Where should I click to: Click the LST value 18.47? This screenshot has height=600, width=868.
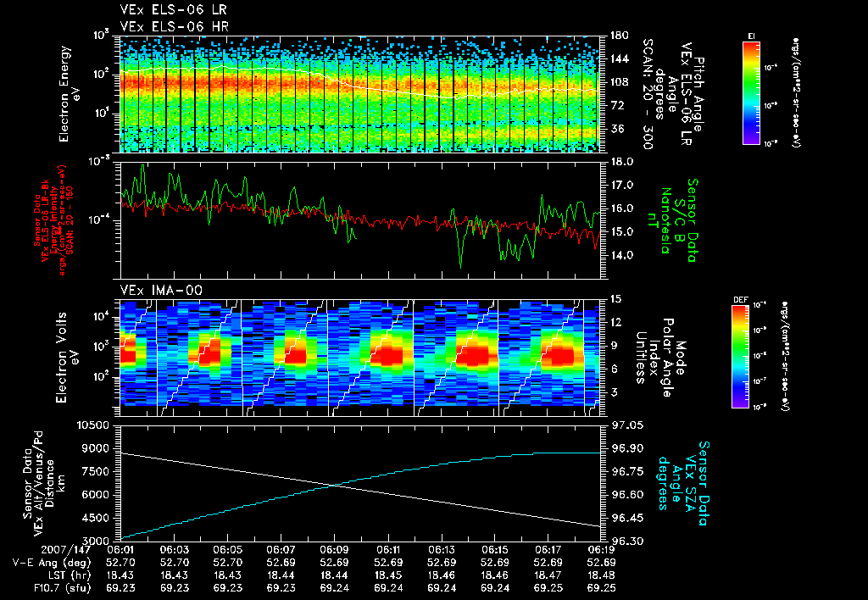point(548,575)
